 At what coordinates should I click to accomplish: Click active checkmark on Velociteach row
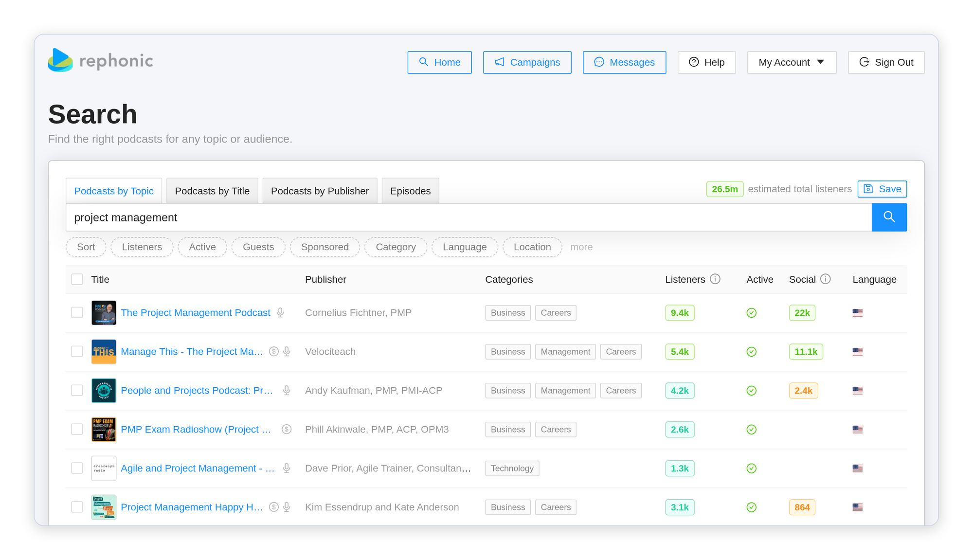[x=751, y=352]
